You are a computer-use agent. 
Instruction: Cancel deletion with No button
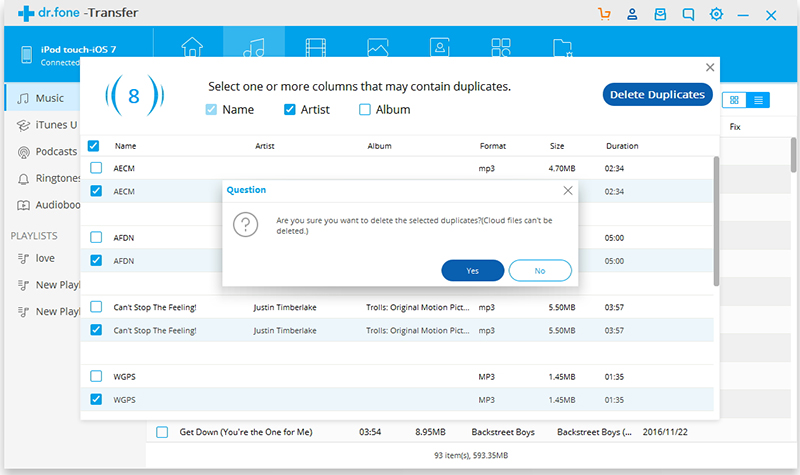tap(540, 270)
